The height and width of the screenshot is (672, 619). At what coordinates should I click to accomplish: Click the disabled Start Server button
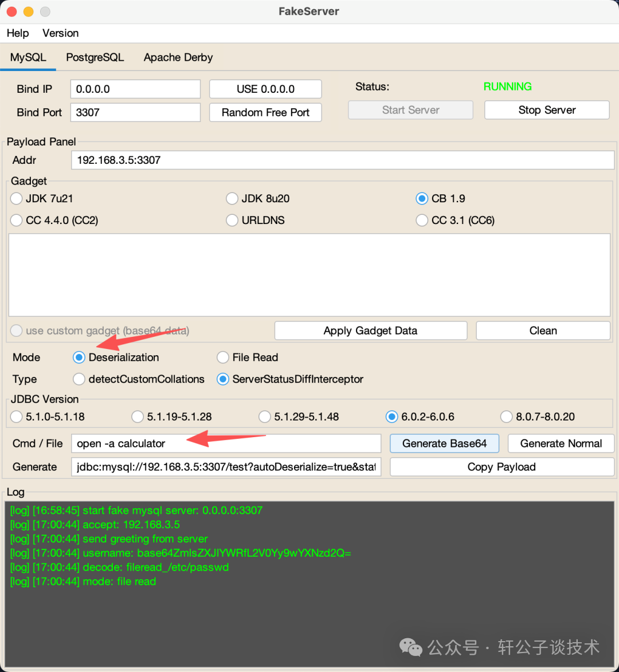tap(411, 110)
